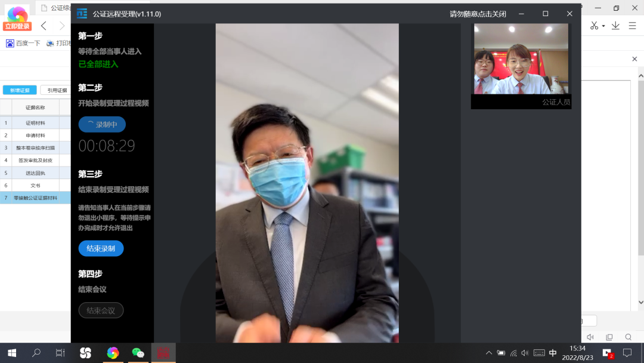Select the 零接触公证证据材料 row
The width and height of the screenshot is (644, 363).
click(35, 198)
